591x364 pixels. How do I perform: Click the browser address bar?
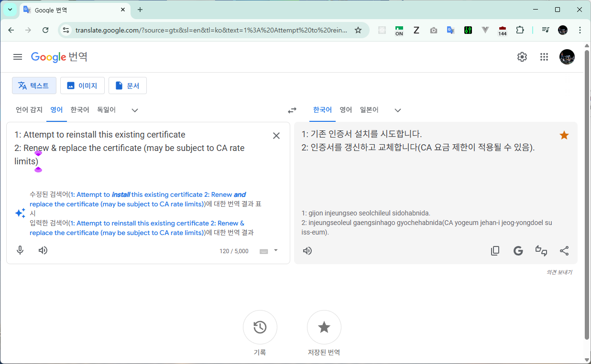(212, 30)
